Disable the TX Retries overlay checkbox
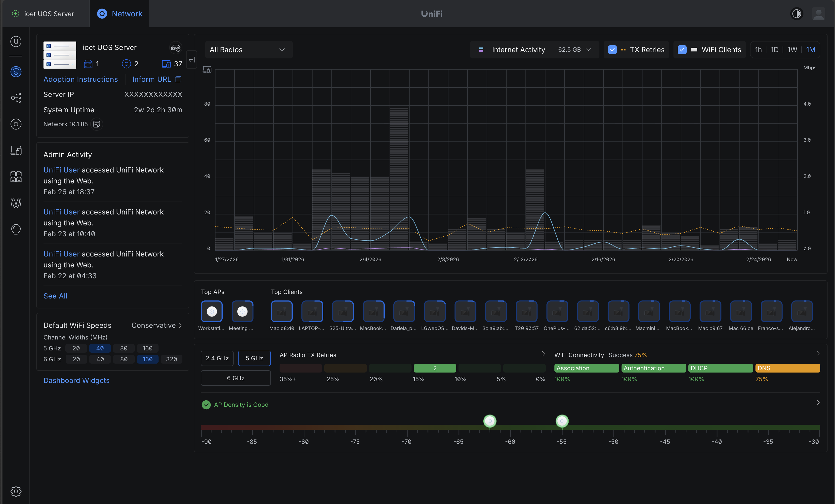The image size is (835, 504). [612, 49]
